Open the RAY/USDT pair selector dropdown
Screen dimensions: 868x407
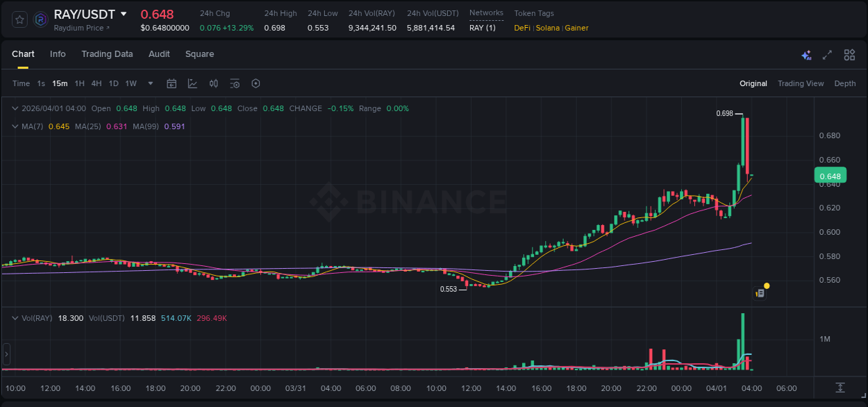83,14
